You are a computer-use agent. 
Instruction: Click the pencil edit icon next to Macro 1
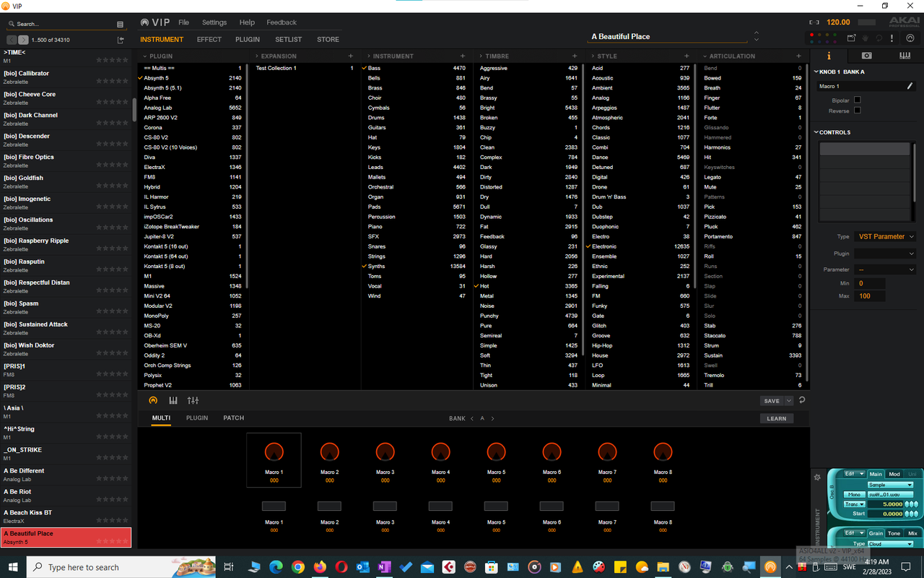click(910, 86)
